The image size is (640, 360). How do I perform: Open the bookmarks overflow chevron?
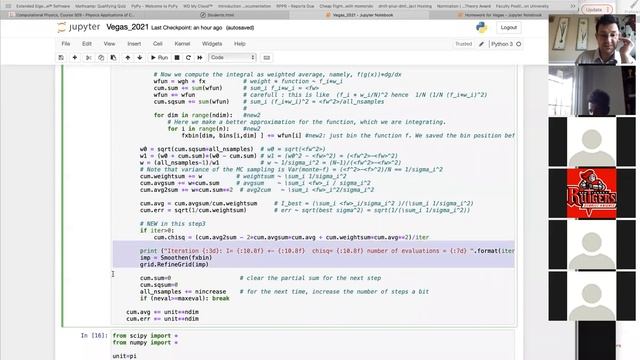tap(573, 6)
